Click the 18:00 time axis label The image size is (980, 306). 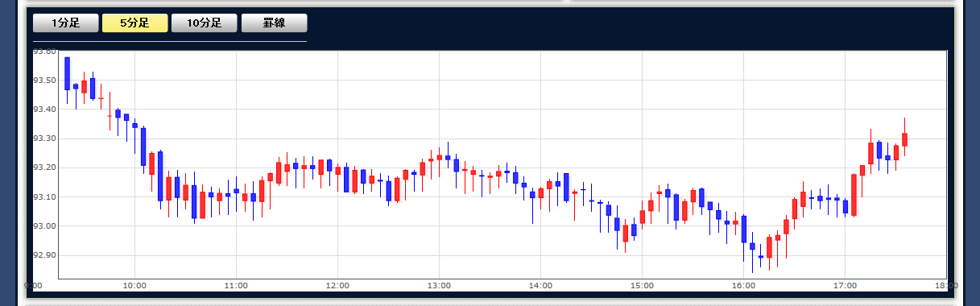[x=946, y=285]
